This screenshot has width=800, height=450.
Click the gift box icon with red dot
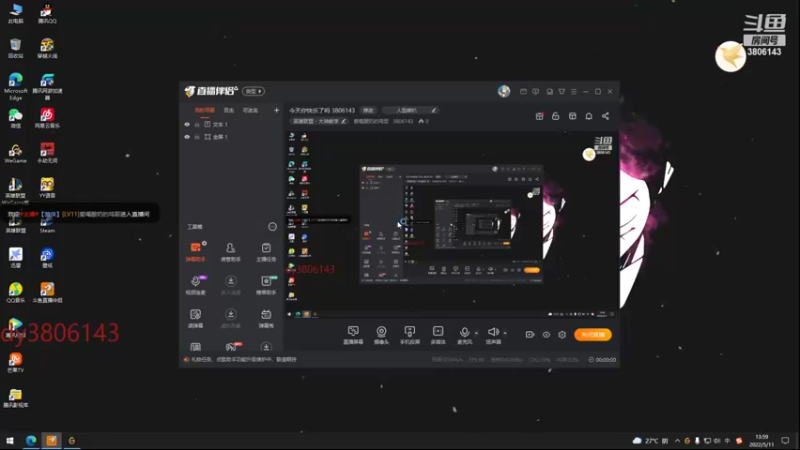click(x=539, y=116)
